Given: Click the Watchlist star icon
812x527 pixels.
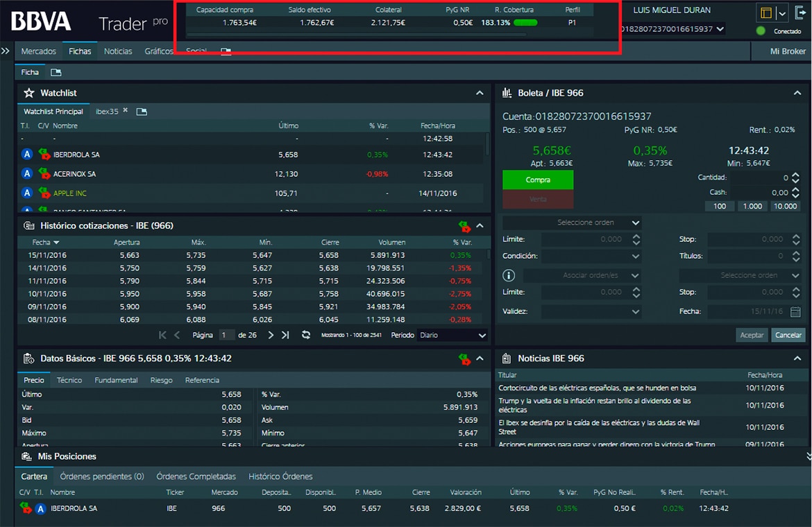Looking at the screenshot, I should pyautogui.click(x=29, y=93).
